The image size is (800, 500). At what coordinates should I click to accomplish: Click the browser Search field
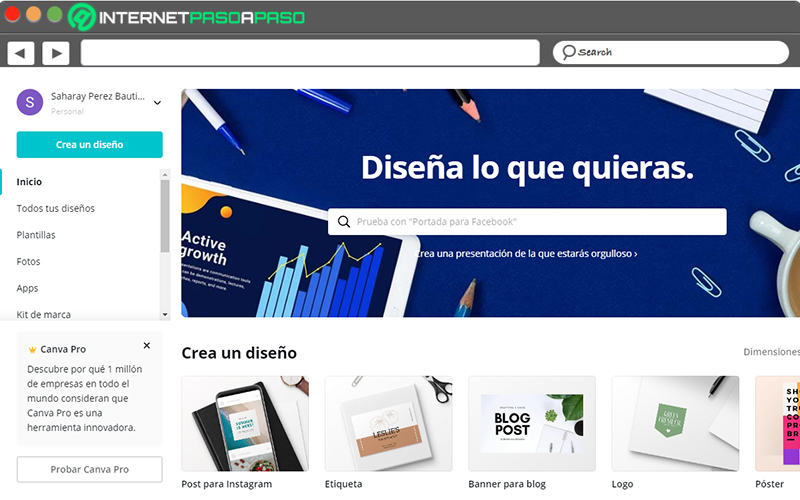click(670, 53)
